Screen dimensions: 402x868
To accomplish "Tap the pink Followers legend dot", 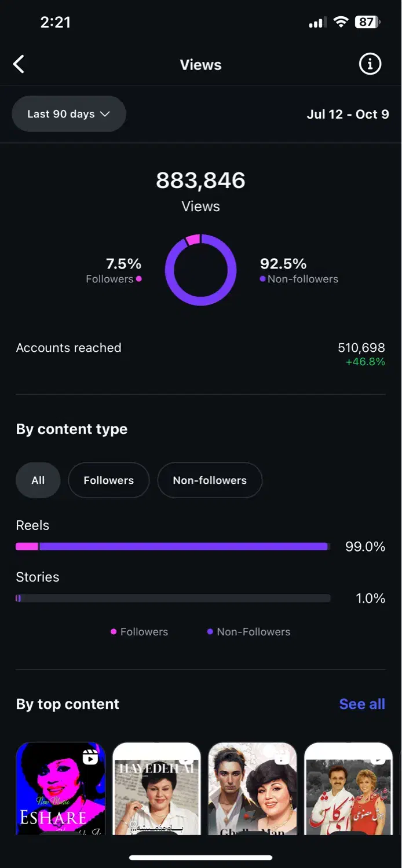I will (x=114, y=632).
